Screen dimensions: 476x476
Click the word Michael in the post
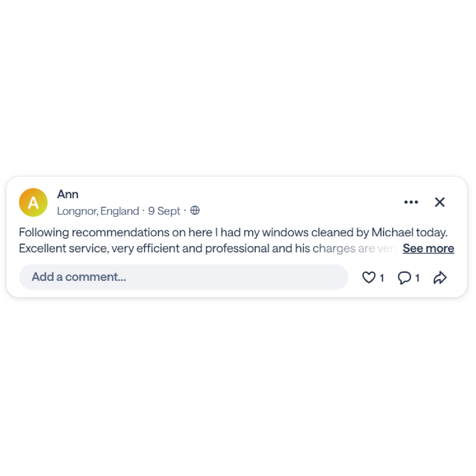click(392, 232)
